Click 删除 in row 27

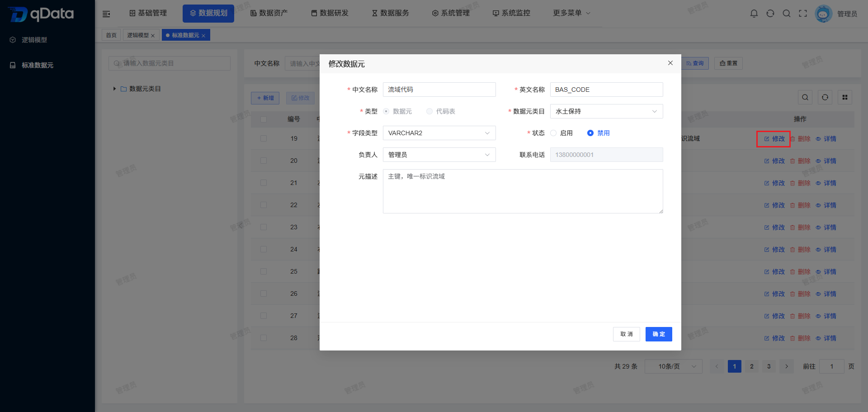(800, 316)
